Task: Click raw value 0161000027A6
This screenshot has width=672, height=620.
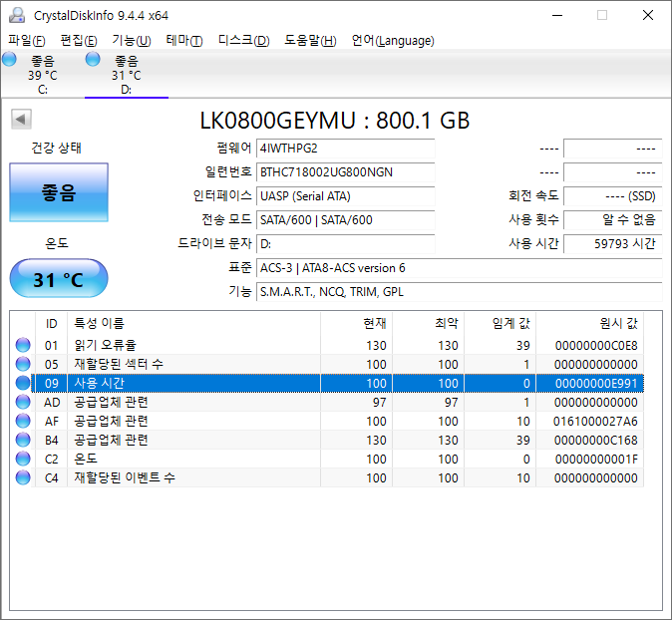Action: (x=595, y=422)
